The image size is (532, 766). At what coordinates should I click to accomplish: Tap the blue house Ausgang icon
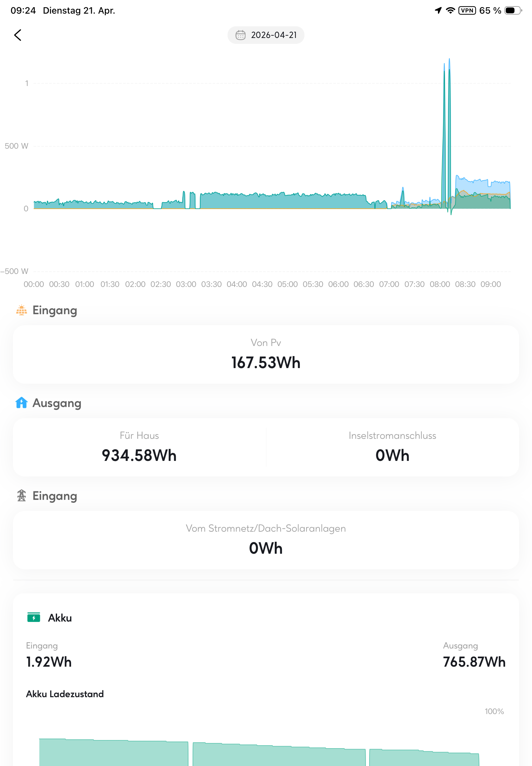22,403
